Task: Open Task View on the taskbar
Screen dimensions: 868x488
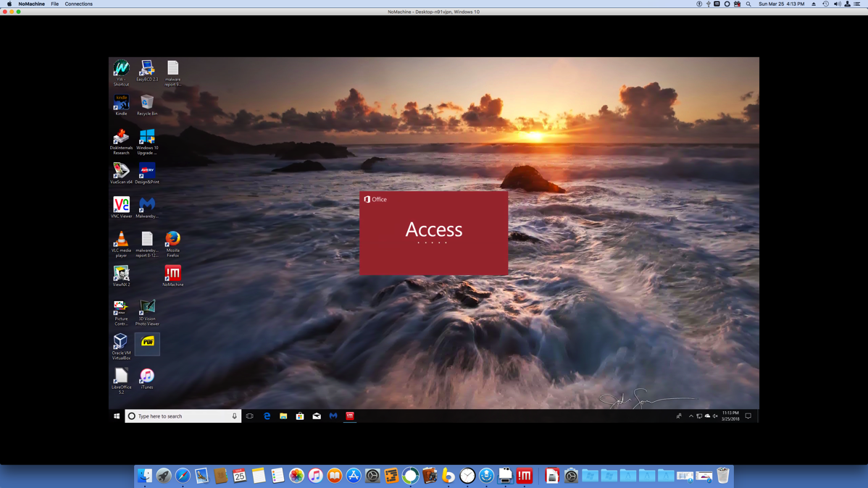Action: pos(250,416)
